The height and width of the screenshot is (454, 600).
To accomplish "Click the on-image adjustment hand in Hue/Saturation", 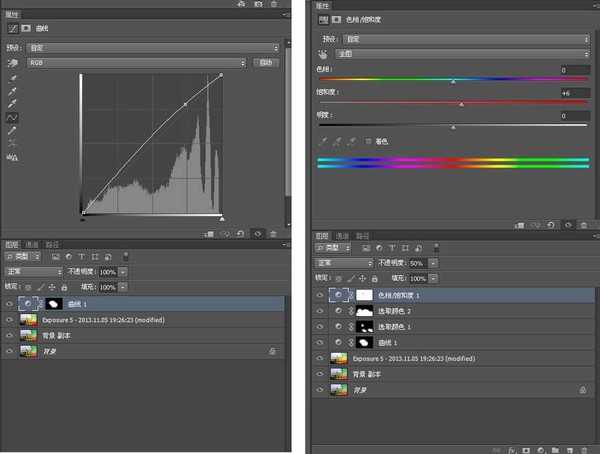I will coord(323,54).
